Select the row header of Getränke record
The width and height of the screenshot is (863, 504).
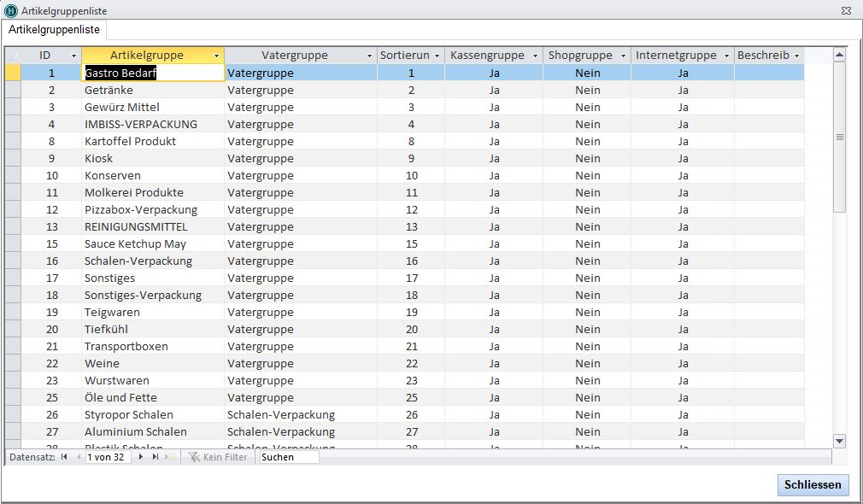pyautogui.click(x=12, y=90)
